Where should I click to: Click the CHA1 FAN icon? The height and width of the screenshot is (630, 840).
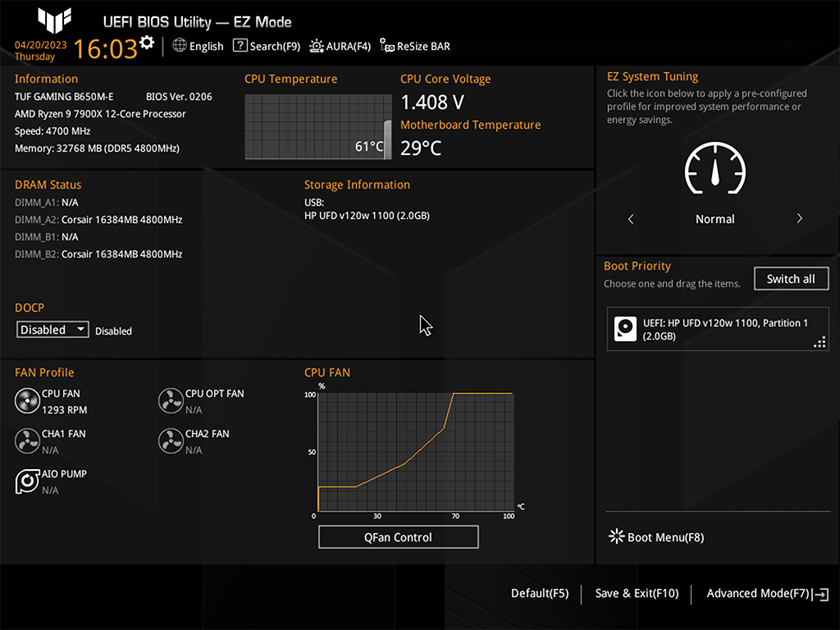point(27,441)
